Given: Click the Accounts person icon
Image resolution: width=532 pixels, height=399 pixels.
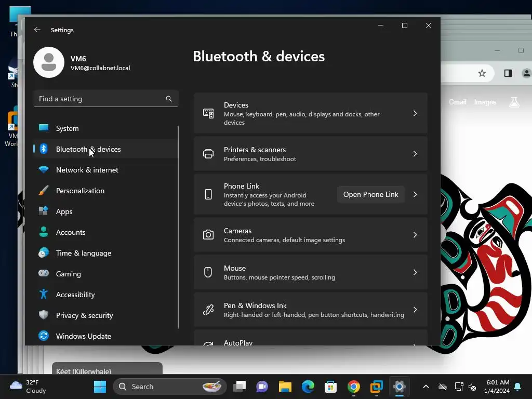Looking at the screenshot, I should pyautogui.click(x=44, y=232).
